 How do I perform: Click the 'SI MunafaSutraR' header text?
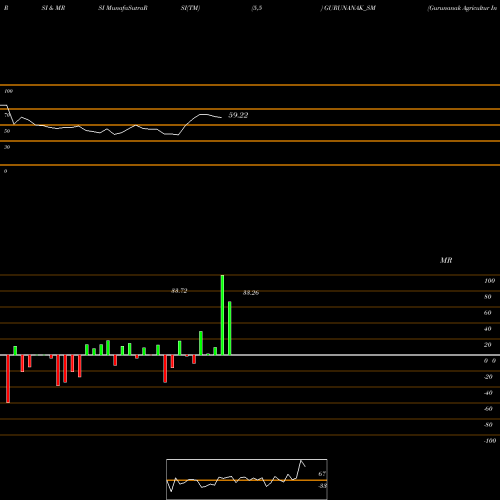[x=123, y=8]
